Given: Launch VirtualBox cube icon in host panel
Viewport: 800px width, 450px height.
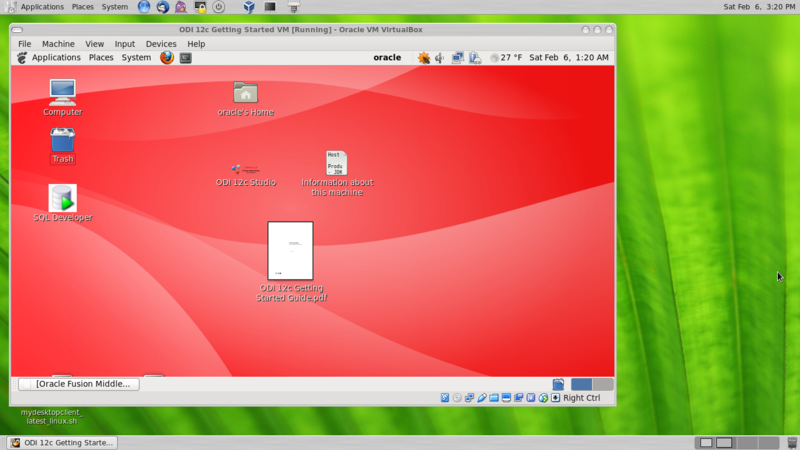Looking at the screenshot, I should pyautogui.click(x=249, y=7).
